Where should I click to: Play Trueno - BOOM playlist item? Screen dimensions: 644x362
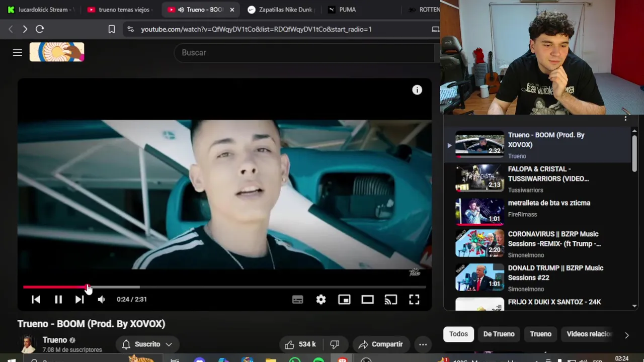(x=538, y=145)
